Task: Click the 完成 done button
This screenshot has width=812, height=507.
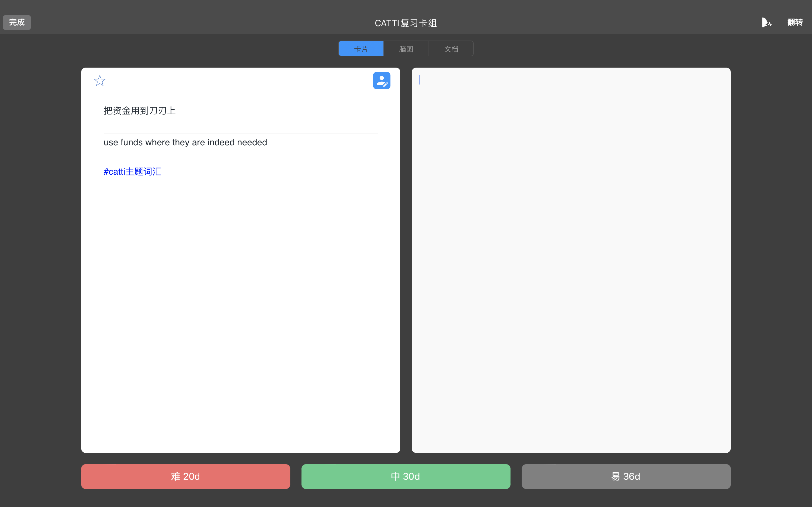Action: 17,23
